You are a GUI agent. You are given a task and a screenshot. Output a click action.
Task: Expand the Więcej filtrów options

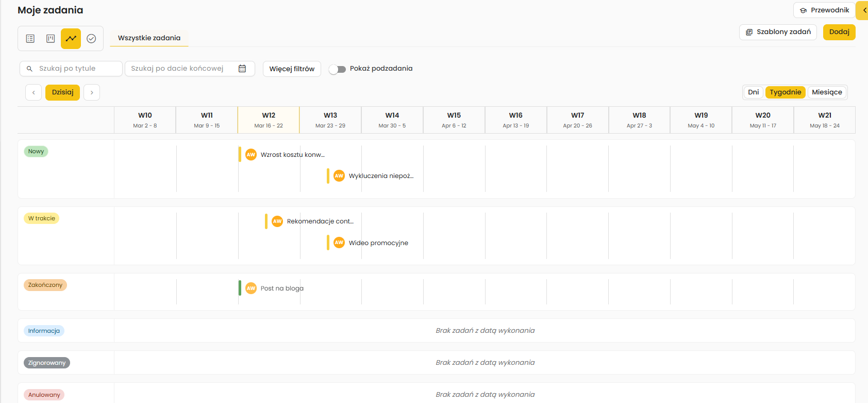point(292,69)
